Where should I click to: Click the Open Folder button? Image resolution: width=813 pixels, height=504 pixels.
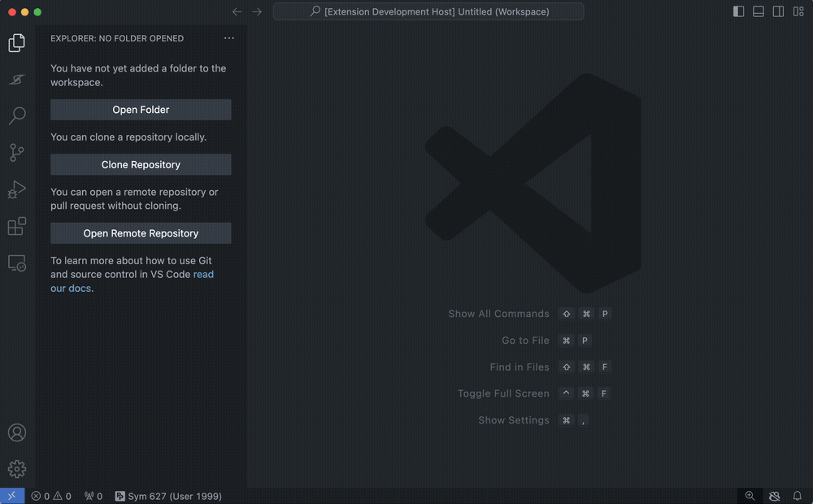click(x=141, y=109)
